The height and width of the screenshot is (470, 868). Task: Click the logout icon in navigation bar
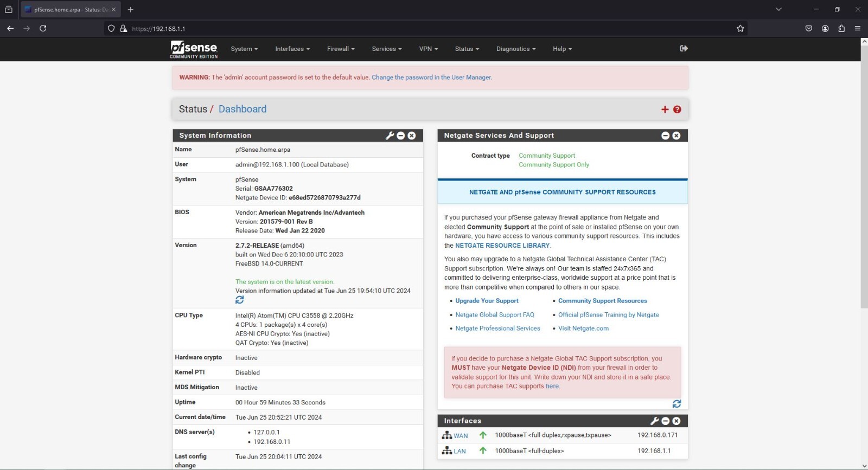[684, 48]
